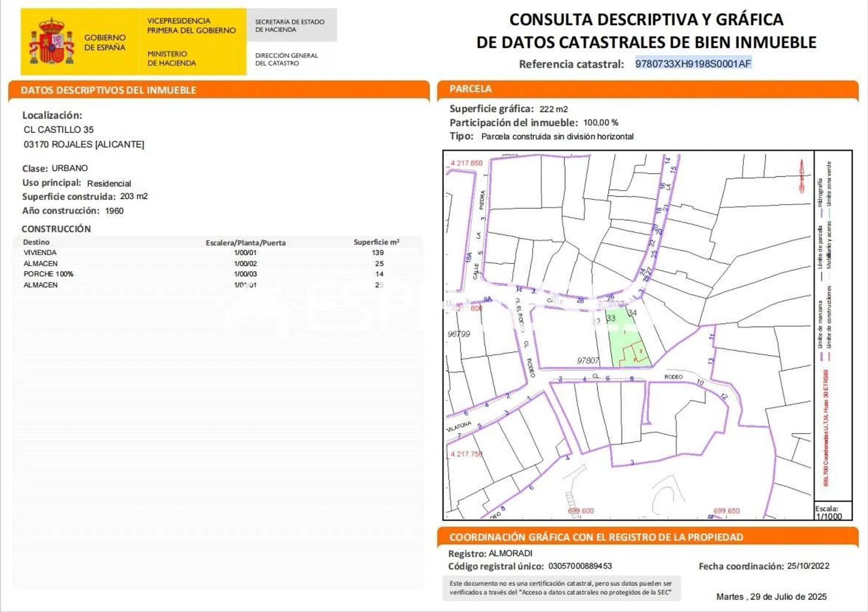Click the 4.217.850 coordinate label
Viewport: 868px width, 612px height.
click(x=466, y=163)
